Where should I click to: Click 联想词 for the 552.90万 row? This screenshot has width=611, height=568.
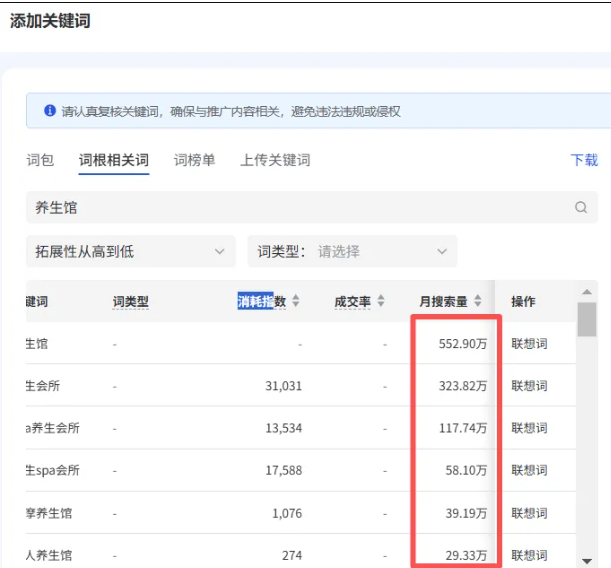click(529, 344)
